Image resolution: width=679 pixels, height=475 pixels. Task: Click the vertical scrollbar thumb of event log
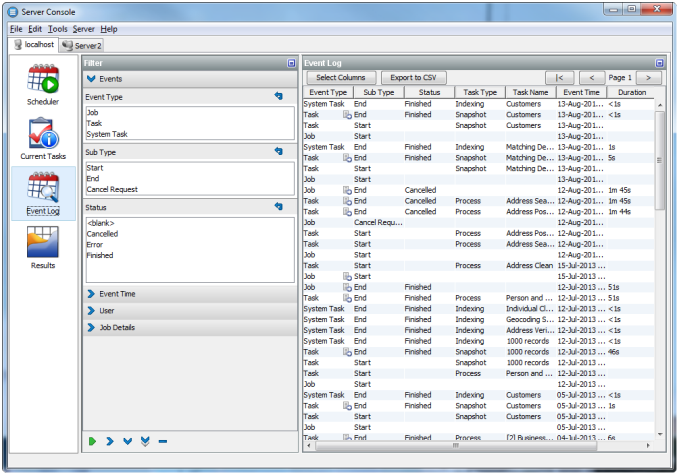[x=660, y=160]
